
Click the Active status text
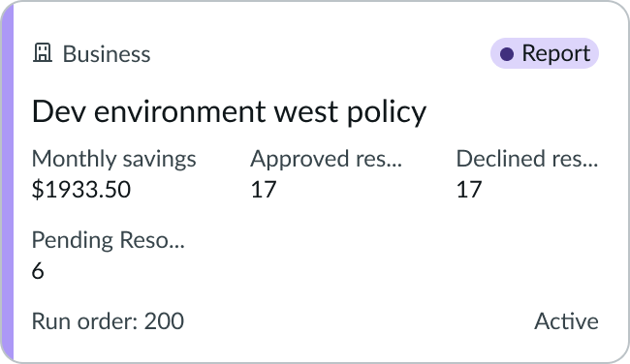pyautogui.click(x=566, y=321)
